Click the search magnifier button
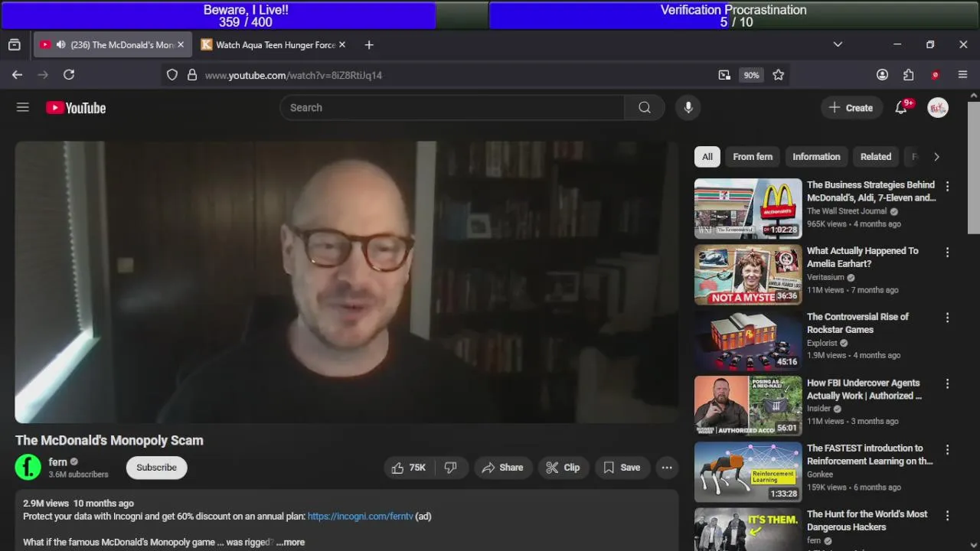980x551 pixels. point(645,108)
